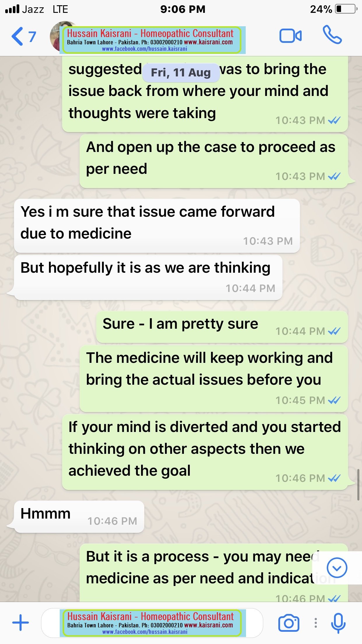Open the camera from the bottom bar
Viewport: 362px width, 644px height.
(x=289, y=623)
